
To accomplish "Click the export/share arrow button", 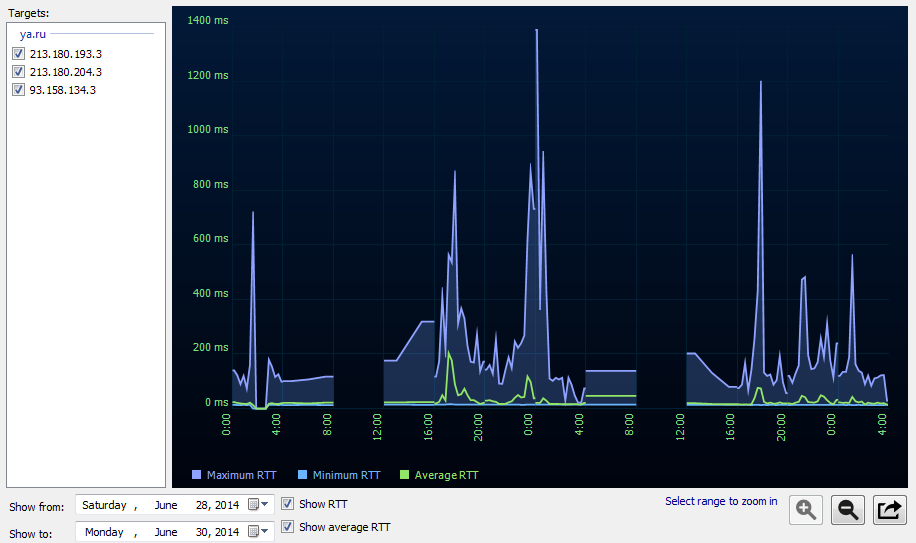I will [889, 510].
